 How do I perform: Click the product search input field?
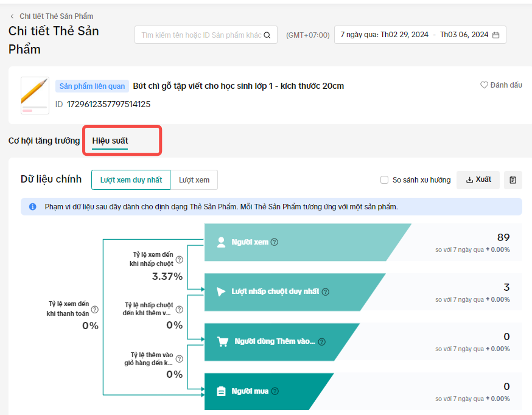(x=201, y=35)
